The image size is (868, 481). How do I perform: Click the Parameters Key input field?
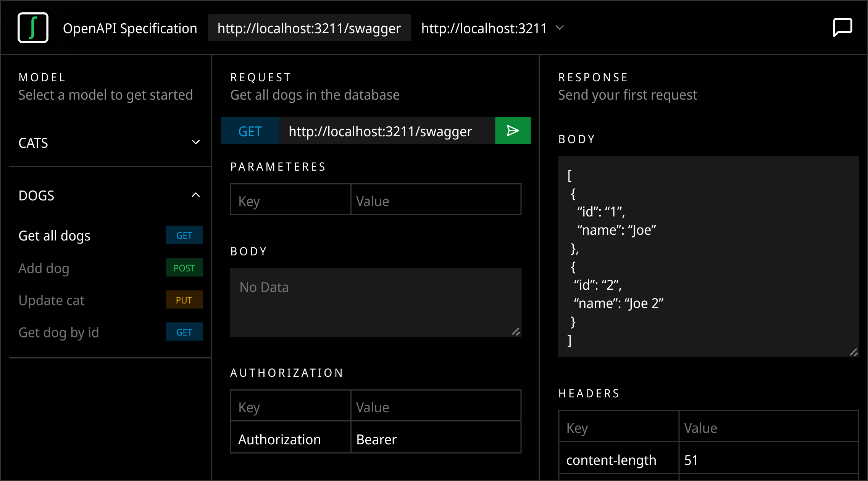point(290,200)
